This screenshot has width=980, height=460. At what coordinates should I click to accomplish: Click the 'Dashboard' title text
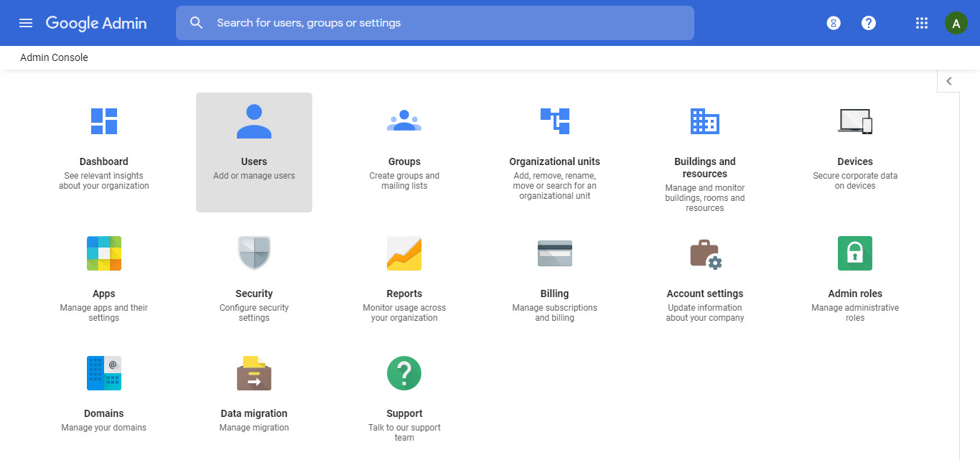pos(104,161)
